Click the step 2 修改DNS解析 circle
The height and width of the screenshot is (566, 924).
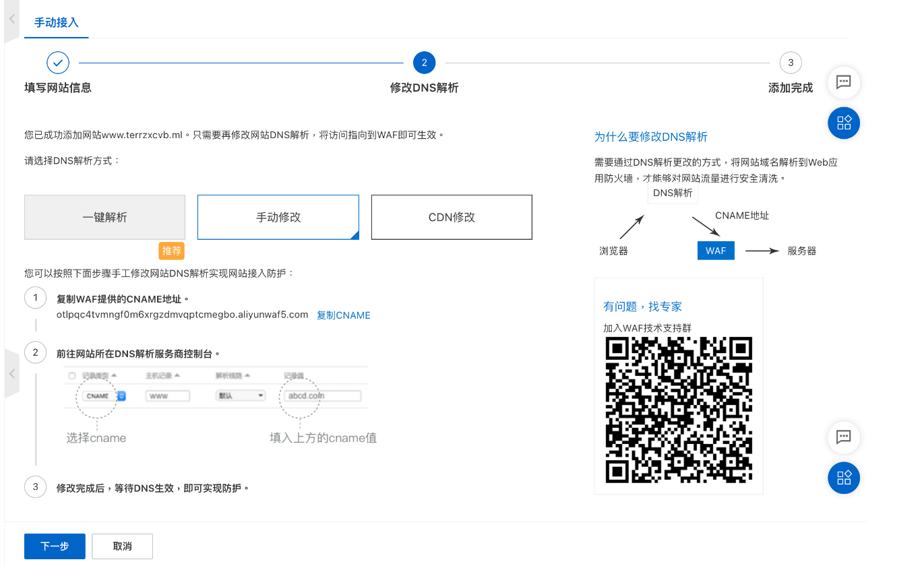tap(424, 63)
